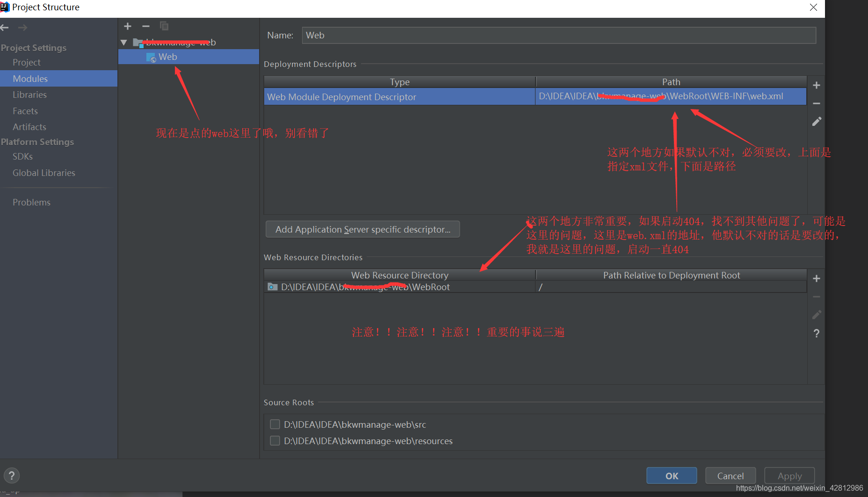
Task: Click Path Relative to Deployment Root header
Action: pos(671,275)
